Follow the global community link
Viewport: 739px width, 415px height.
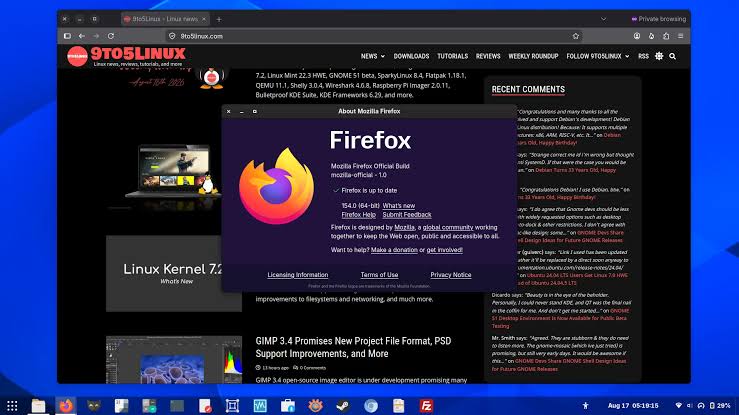(448, 228)
